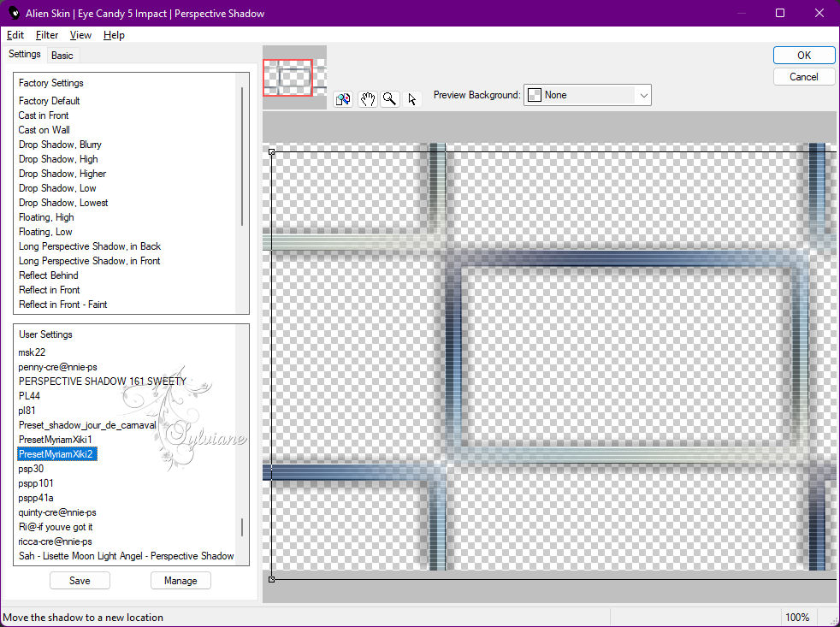Select Sah - Lisette Moon Light Angel preset
The width and height of the screenshot is (840, 627).
click(x=126, y=555)
